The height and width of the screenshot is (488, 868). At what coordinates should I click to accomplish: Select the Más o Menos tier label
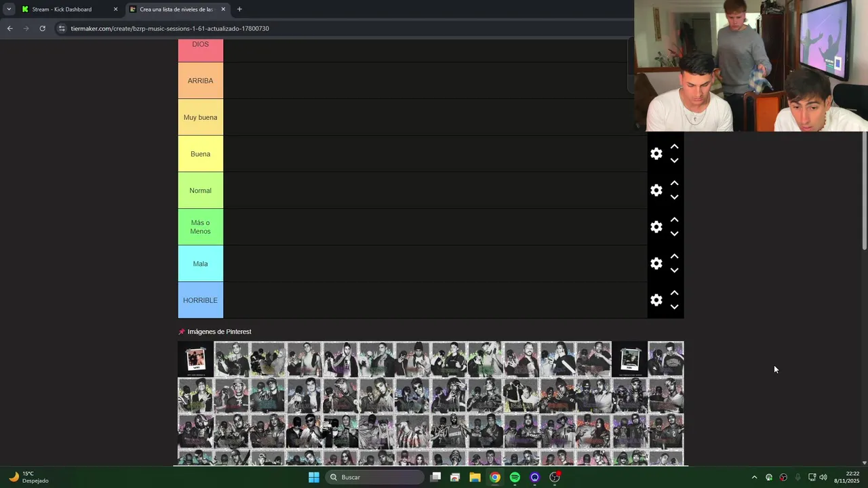click(201, 227)
